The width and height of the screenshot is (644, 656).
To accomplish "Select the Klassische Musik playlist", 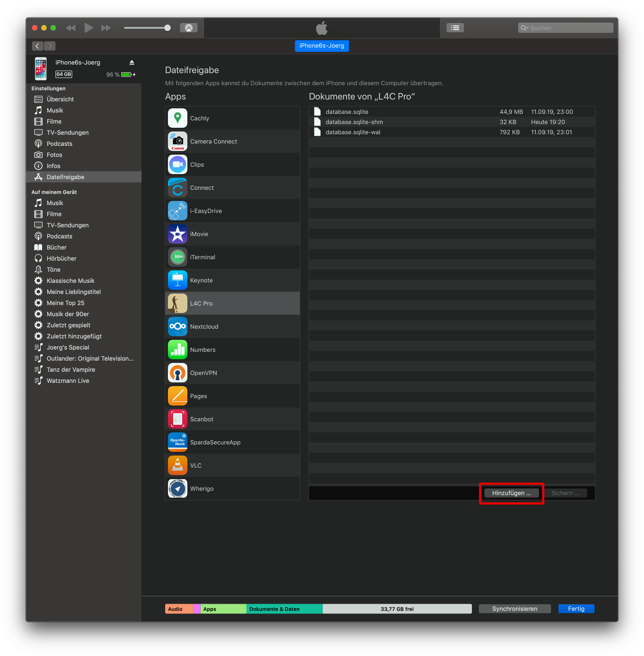I will point(84,281).
